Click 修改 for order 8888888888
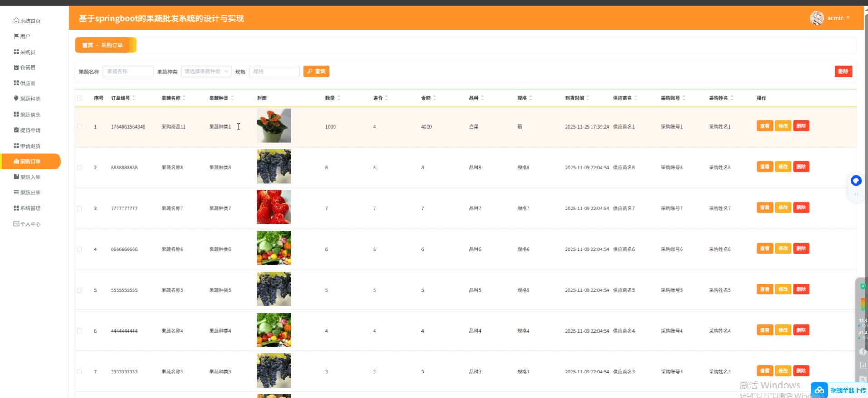Image resolution: width=868 pixels, height=398 pixels. tap(783, 167)
